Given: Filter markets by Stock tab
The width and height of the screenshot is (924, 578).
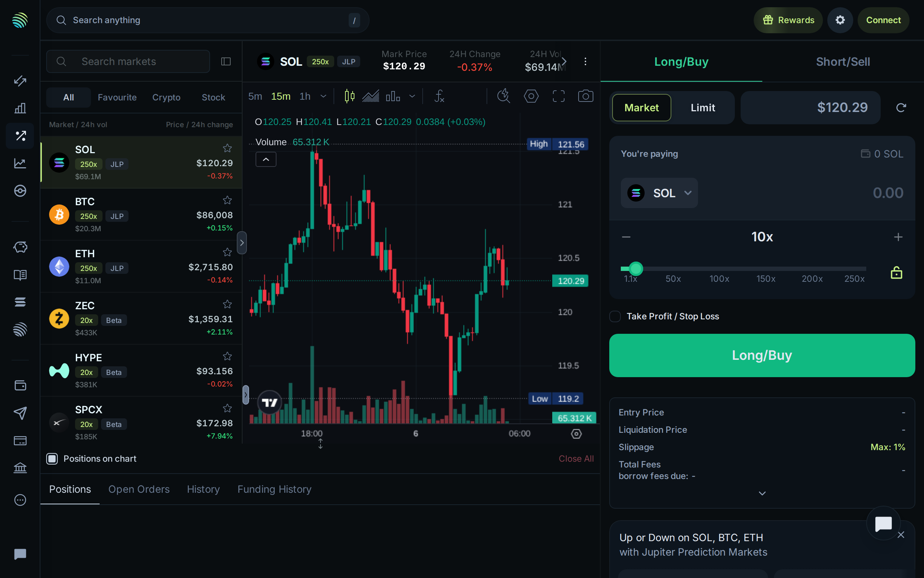Looking at the screenshot, I should click(213, 97).
